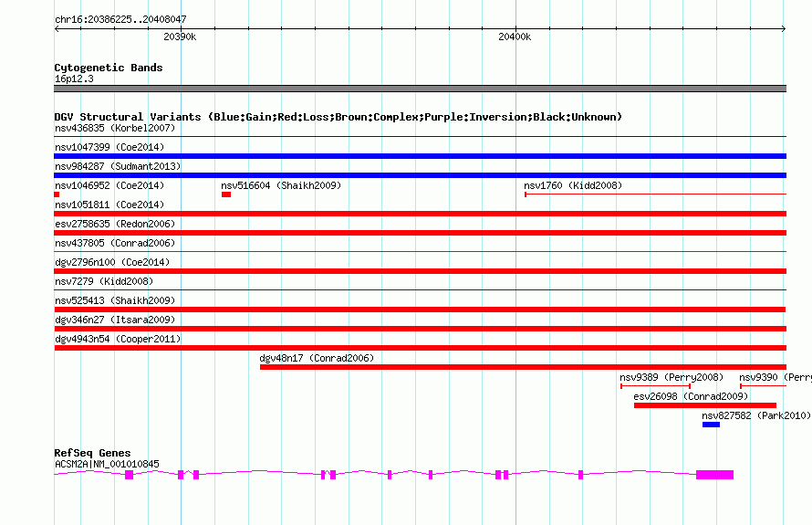Select the small blue nsv827582 gain block
The image size is (812, 525).
[x=711, y=425]
